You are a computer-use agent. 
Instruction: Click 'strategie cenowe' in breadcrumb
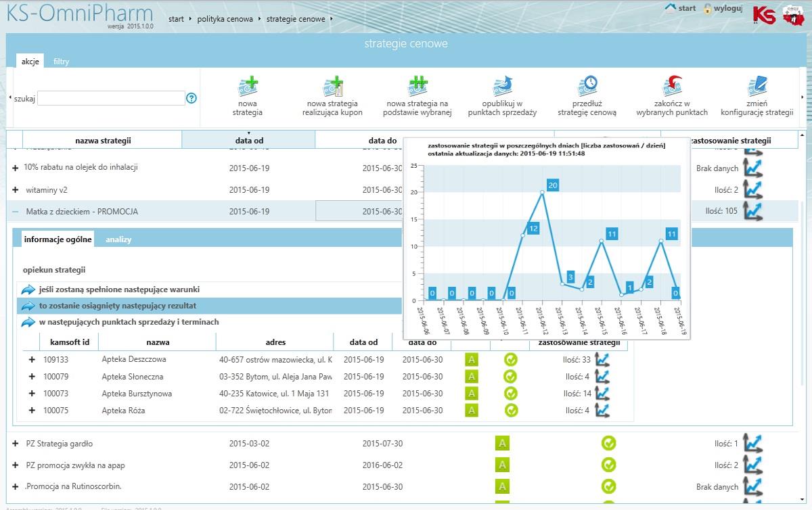point(295,19)
